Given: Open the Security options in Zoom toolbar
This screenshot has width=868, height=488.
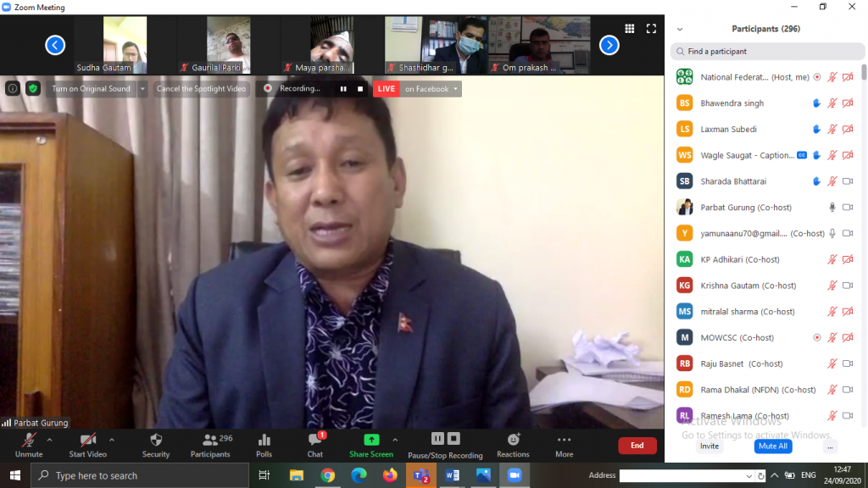Looking at the screenshot, I should tap(156, 445).
